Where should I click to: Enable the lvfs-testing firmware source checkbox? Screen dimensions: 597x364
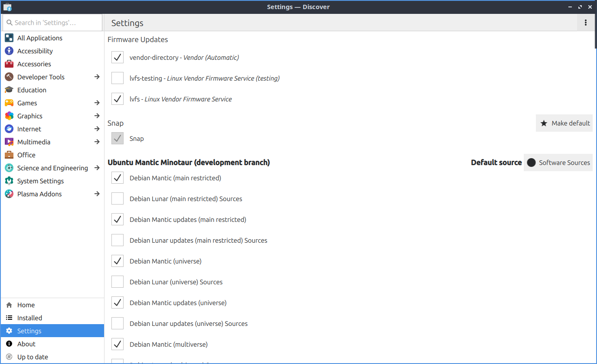click(x=117, y=78)
